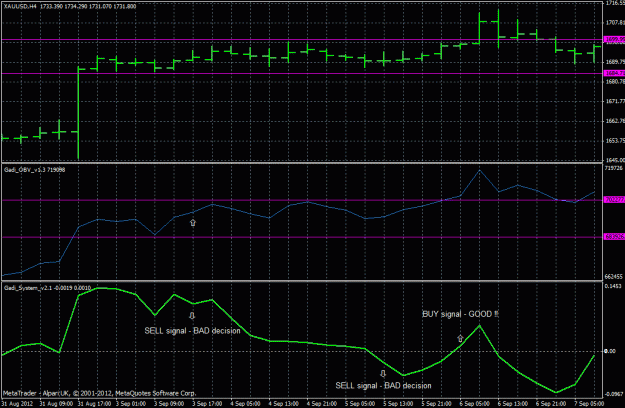Click the 0.1453 Gadi_System scale value

613,286
